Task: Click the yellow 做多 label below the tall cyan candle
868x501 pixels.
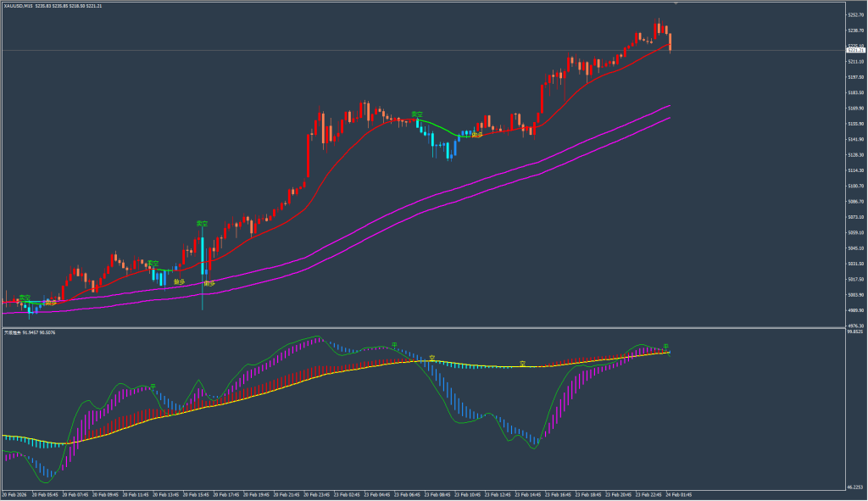Action: (x=209, y=283)
